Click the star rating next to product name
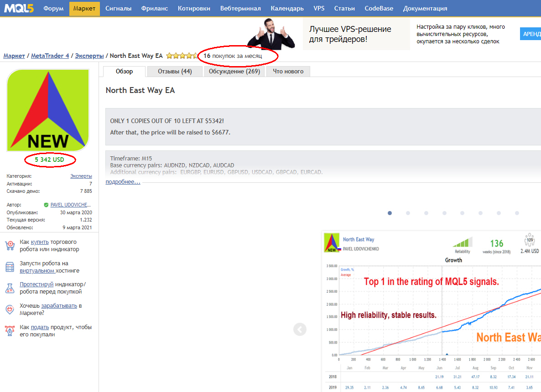 (182, 56)
